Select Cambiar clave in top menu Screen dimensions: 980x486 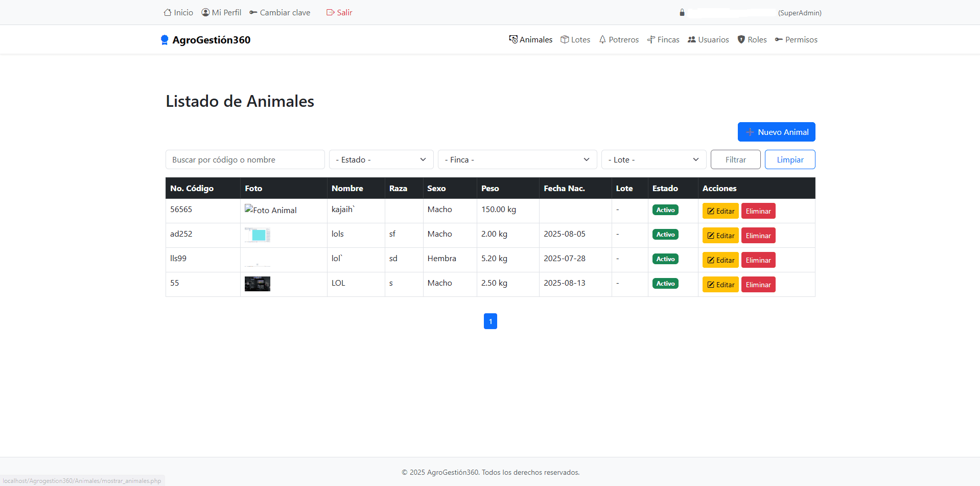click(284, 12)
